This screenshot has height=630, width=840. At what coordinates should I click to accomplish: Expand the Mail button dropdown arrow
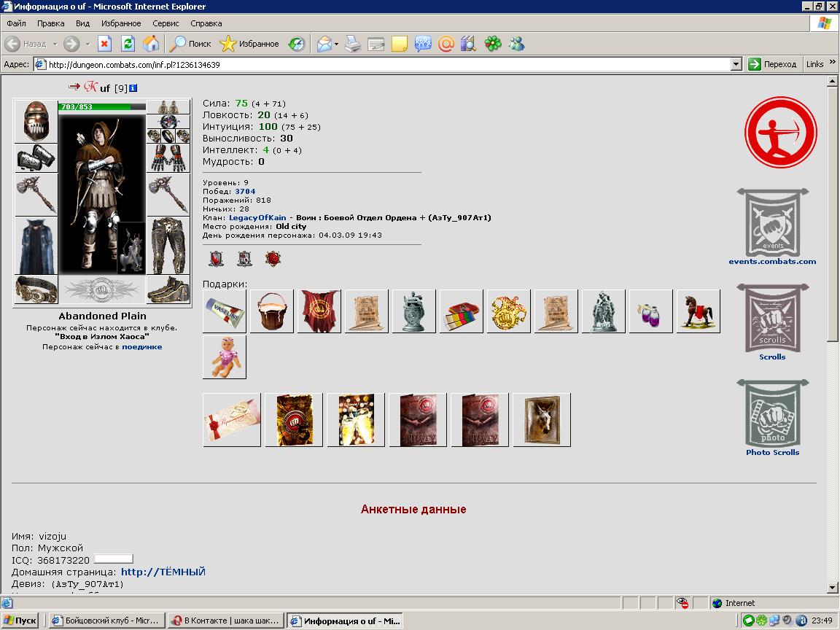point(336,44)
